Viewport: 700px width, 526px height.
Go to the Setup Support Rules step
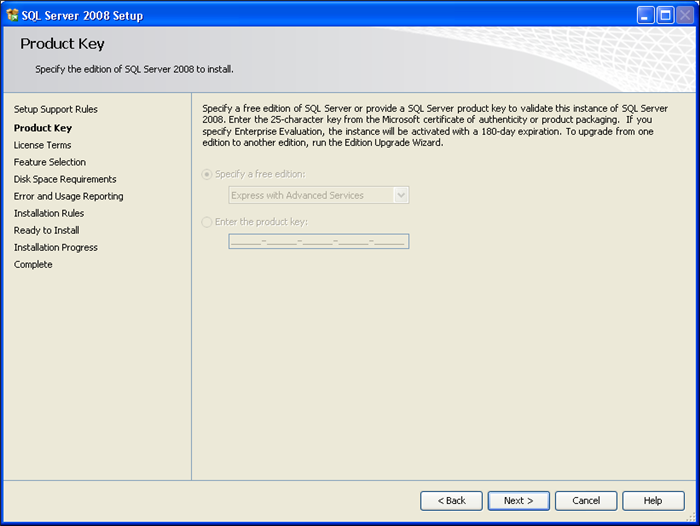coord(56,109)
